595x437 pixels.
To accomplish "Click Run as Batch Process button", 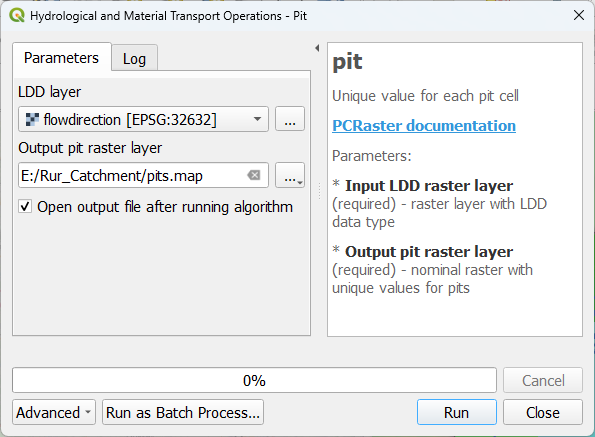I will click(x=183, y=412).
